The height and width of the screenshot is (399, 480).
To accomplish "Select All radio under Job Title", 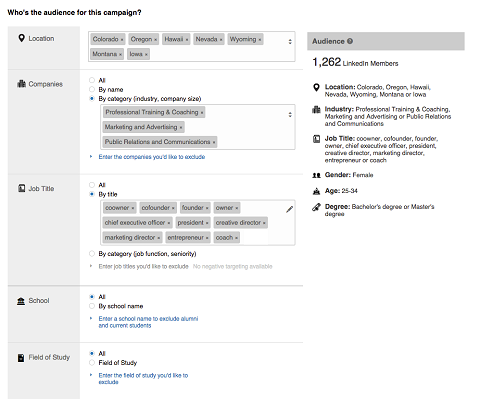I will [92, 185].
